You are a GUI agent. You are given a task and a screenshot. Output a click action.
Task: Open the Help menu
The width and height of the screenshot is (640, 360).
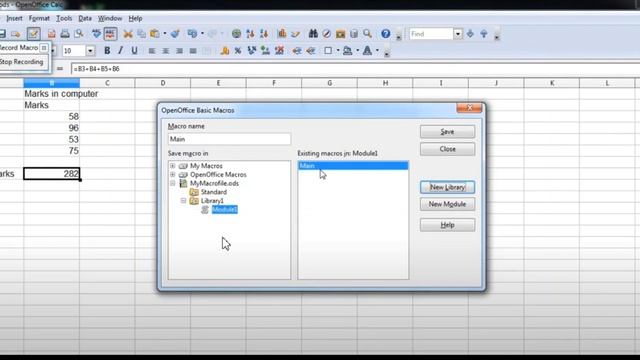(x=135, y=18)
